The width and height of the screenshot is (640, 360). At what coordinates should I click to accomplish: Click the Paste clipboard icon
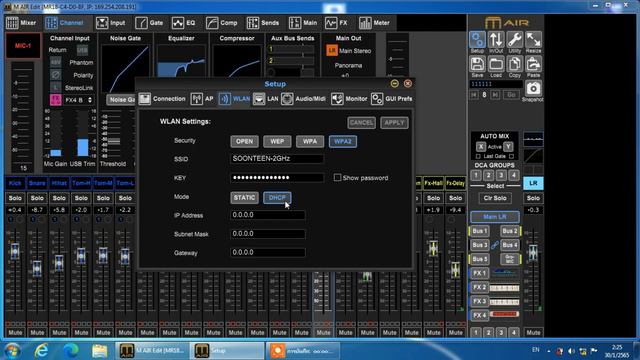[x=533, y=64]
